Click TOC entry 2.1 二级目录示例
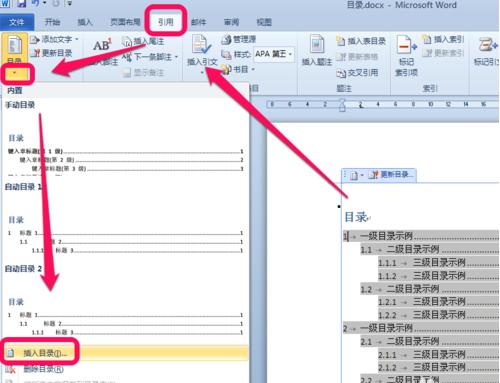The width and height of the screenshot is (500, 383). (430, 341)
